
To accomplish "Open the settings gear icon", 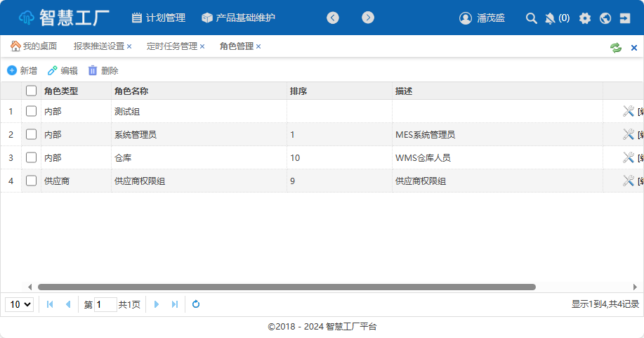I will coord(585,18).
